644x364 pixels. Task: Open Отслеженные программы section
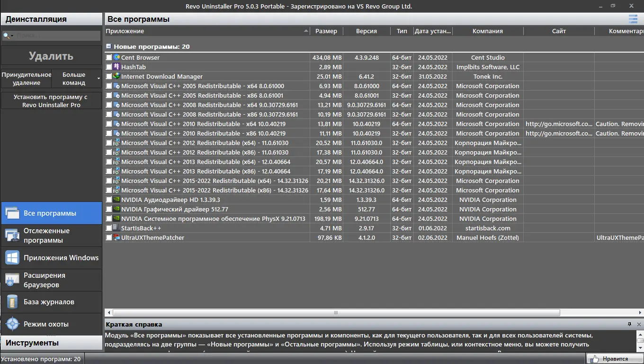pos(51,236)
